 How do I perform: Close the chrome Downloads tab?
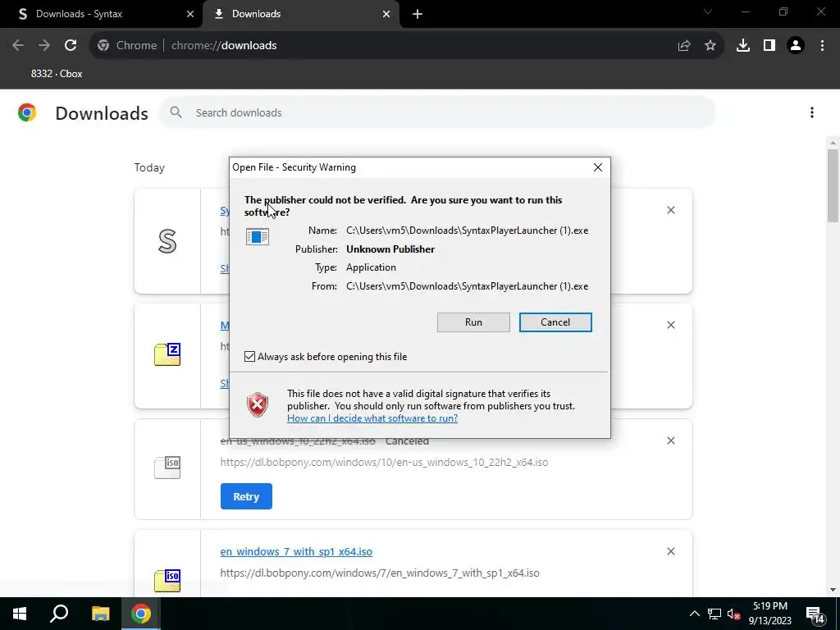tap(386, 15)
